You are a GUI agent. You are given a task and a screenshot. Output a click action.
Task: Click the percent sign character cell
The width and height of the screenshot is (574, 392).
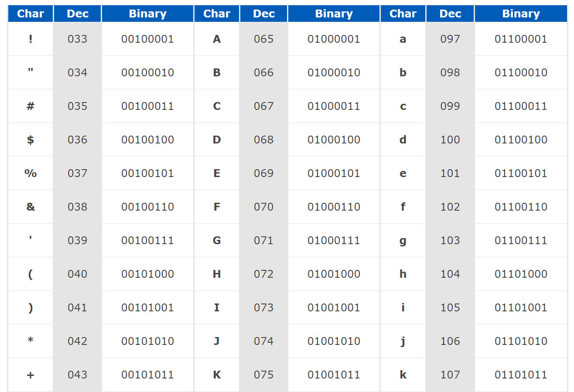click(31, 174)
